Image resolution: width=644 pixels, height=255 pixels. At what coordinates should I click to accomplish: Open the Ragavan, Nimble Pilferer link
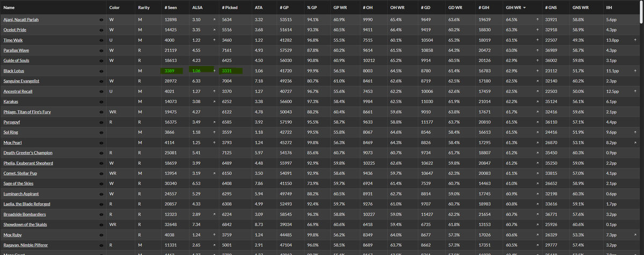[25, 244]
